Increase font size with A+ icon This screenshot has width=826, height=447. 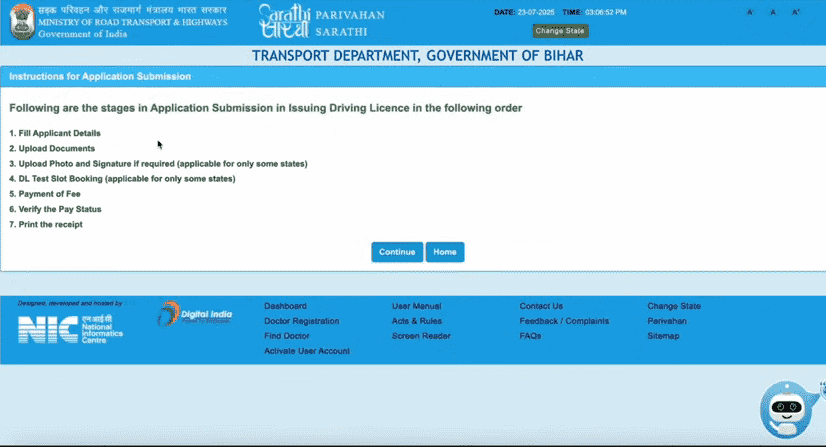(x=796, y=13)
